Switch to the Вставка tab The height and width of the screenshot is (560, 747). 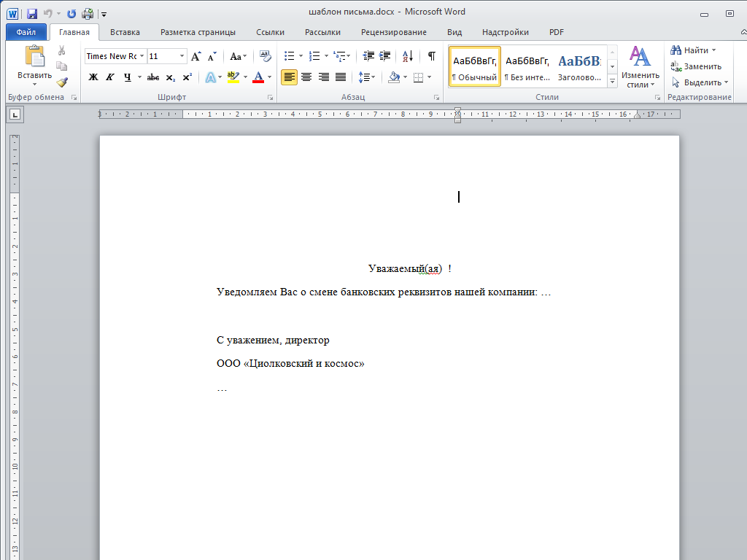pyautogui.click(x=125, y=32)
